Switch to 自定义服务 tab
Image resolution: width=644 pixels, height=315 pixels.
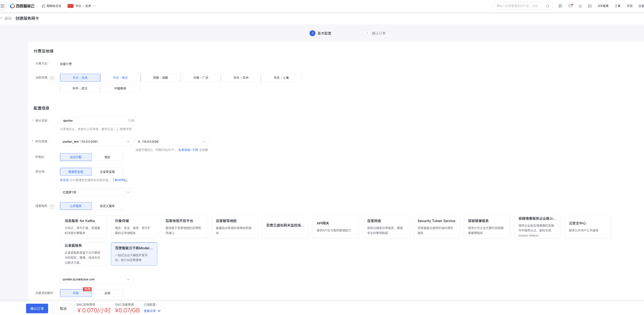click(x=107, y=206)
